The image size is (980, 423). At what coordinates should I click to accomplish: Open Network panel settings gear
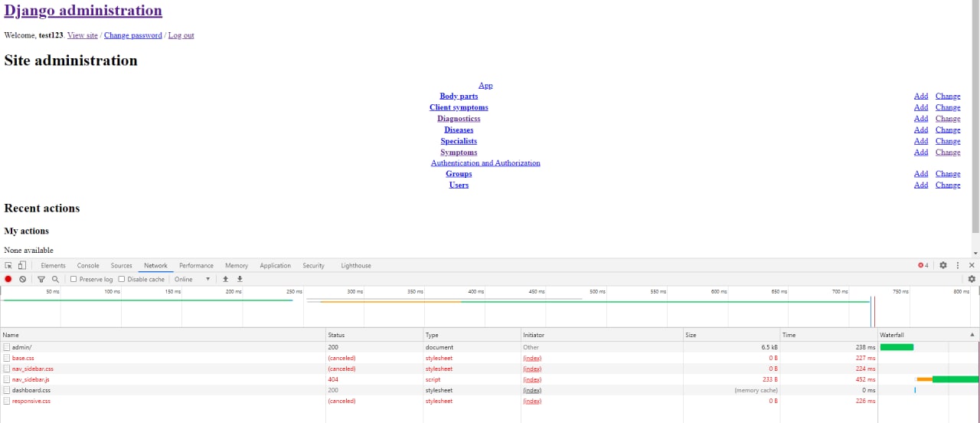coord(972,279)
